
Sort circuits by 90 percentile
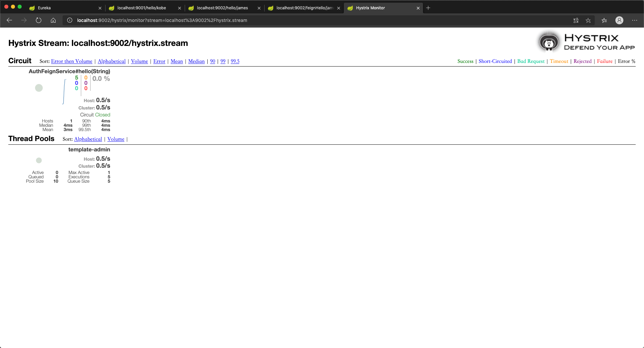point(213,61)
